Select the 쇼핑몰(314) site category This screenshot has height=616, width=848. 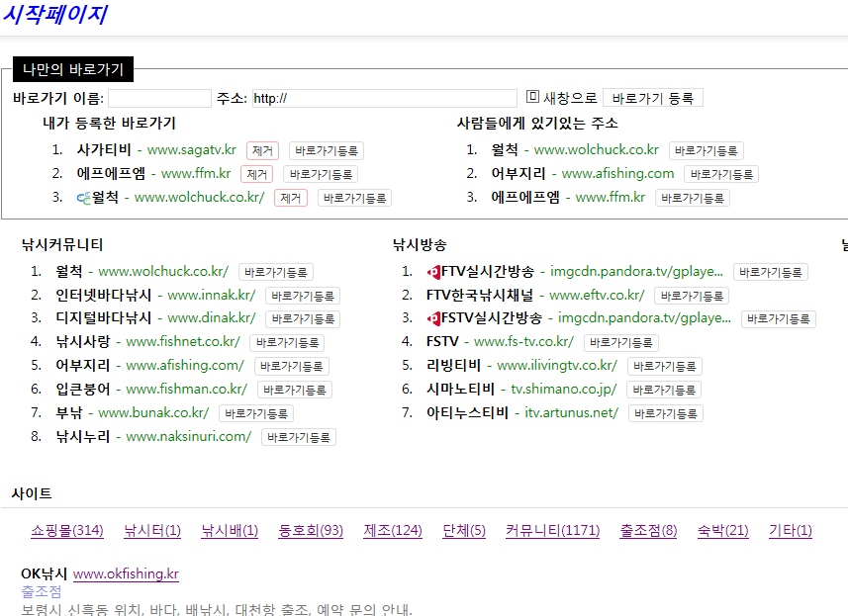pyautogui.click(x=67, y=531)
